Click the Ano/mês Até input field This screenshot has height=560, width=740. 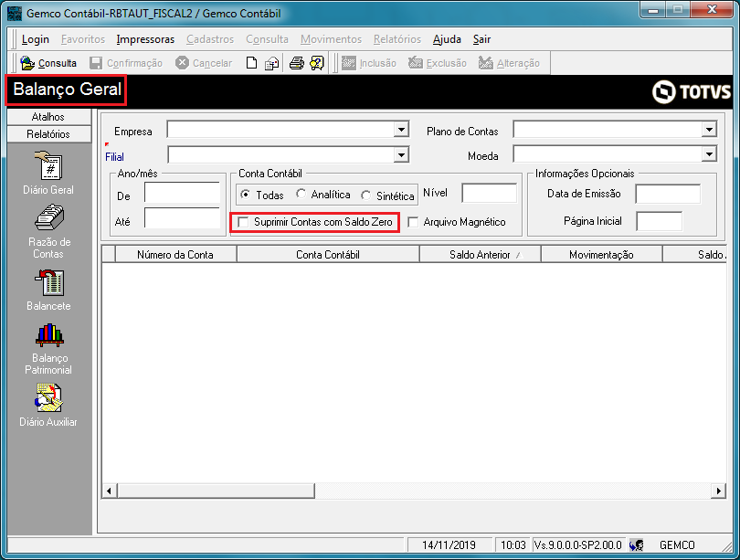[182, 218]
